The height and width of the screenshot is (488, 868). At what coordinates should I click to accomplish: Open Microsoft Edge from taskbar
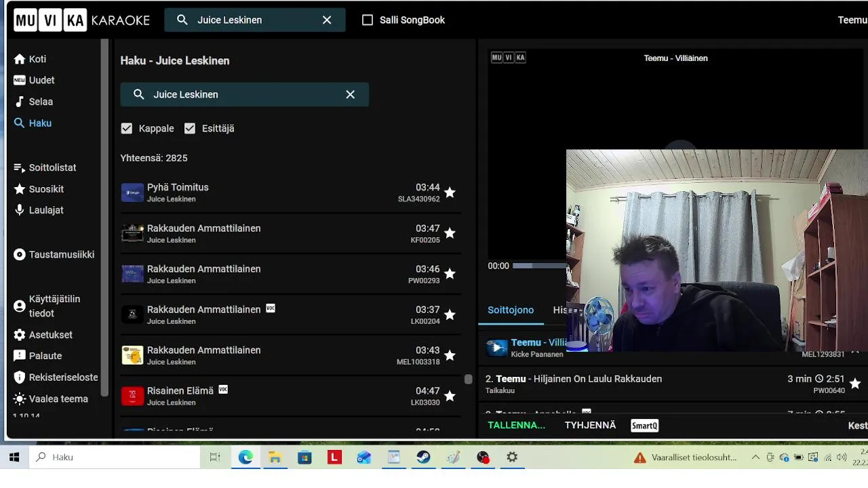pos(245,457)
